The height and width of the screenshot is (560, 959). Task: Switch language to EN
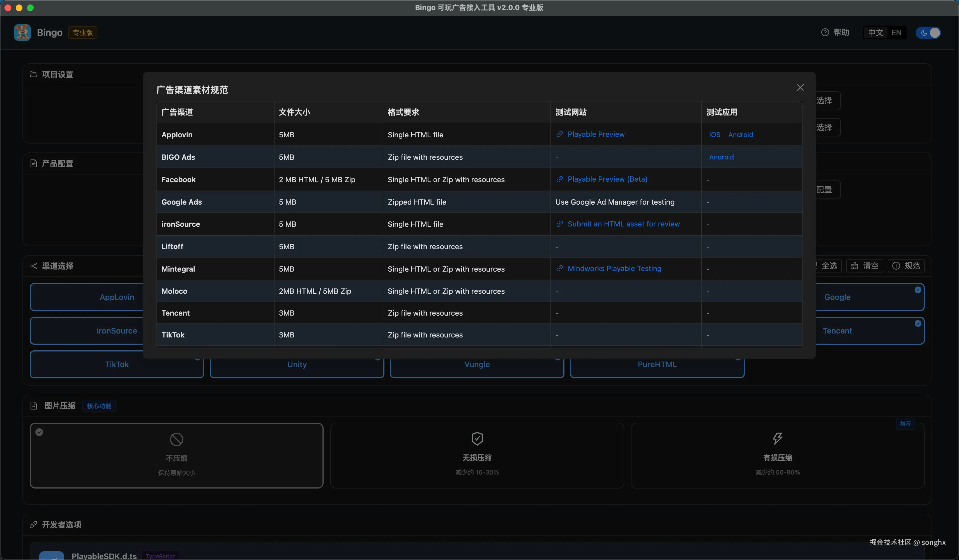[896, 32]
